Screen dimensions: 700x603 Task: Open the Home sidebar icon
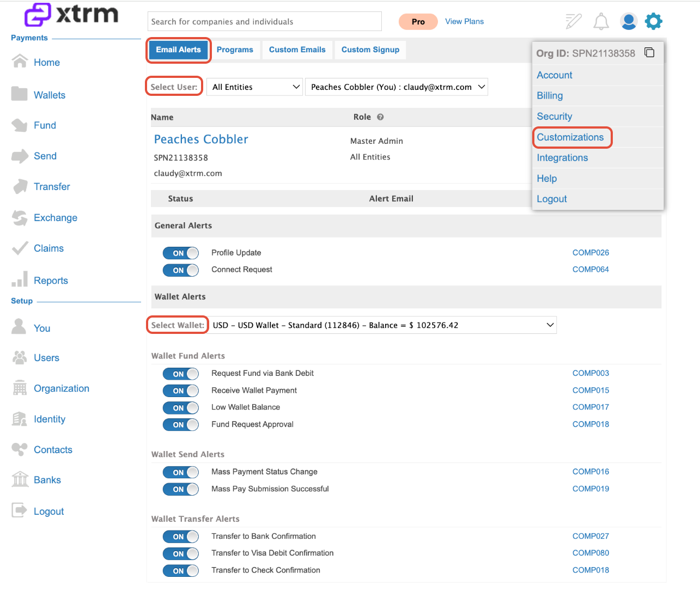click(x=20, y=61)
